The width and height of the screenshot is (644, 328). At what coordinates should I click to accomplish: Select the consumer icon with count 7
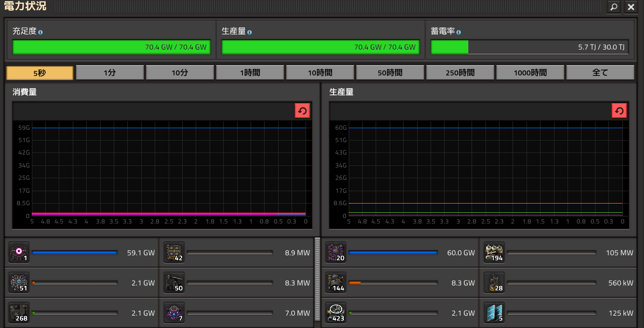[174, 312]
